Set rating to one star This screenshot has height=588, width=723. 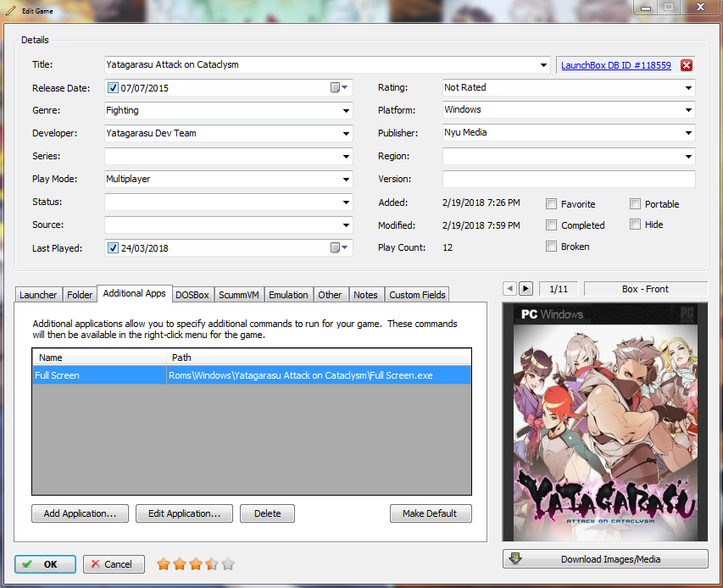tap(164, 564)
